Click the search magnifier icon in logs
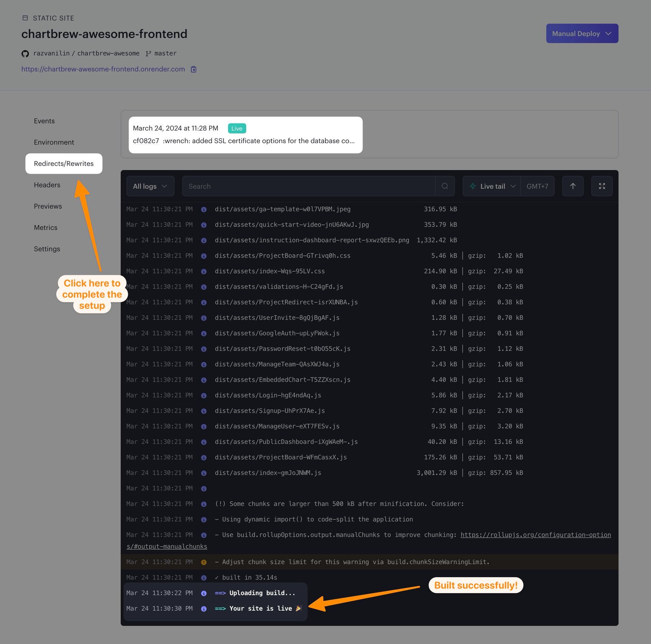Screen dimensions: 651x644 [x=445, y=186]
